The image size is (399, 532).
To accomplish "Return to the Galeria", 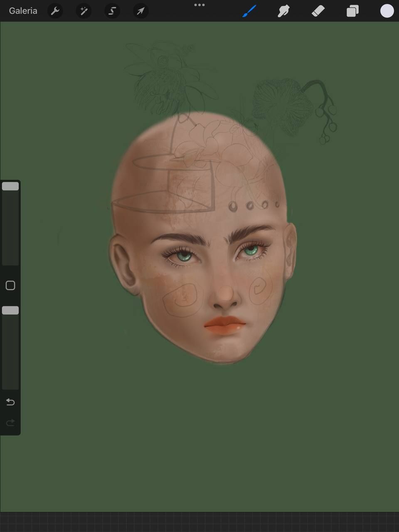I will coord(23,11).
